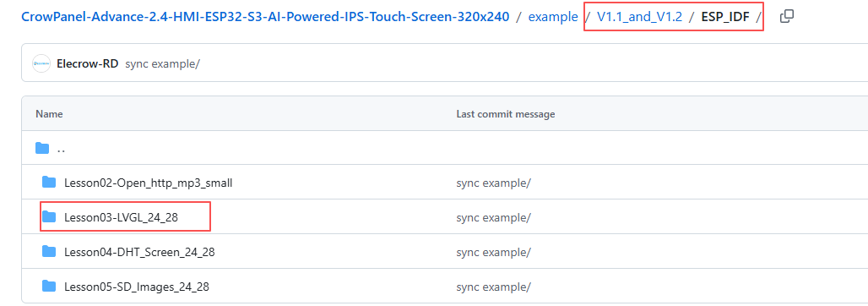
Task: Open the Lesson05-SD_Images_24_28 folder
Action: [x=137, y=287]
